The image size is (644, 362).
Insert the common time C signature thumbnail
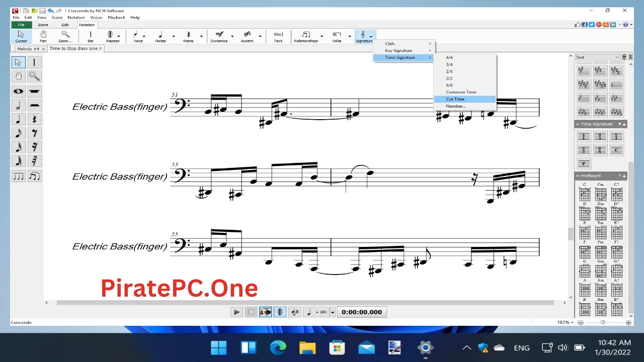(616, 150)
